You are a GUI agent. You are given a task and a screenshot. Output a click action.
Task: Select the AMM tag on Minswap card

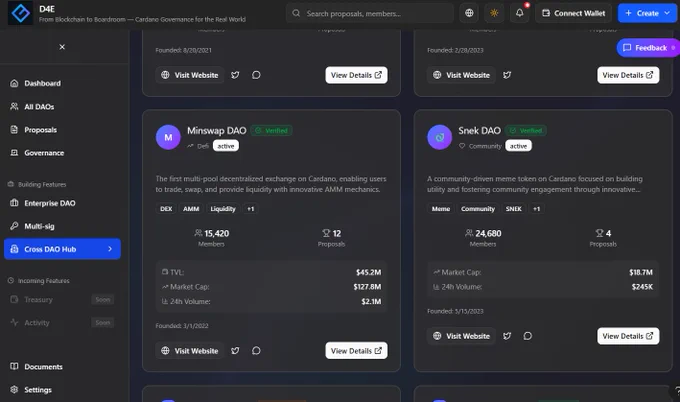point(191,209)
